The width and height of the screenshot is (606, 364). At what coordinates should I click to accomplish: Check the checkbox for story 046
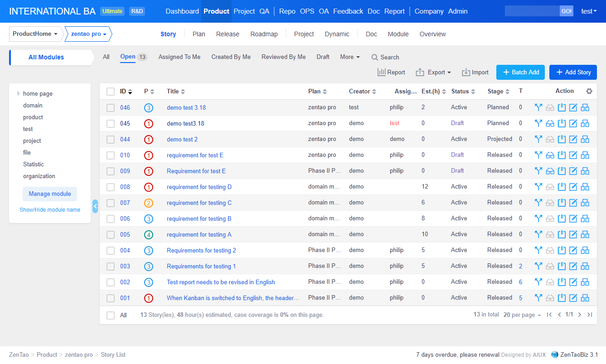pyautogui.click(x=110, y=107)
